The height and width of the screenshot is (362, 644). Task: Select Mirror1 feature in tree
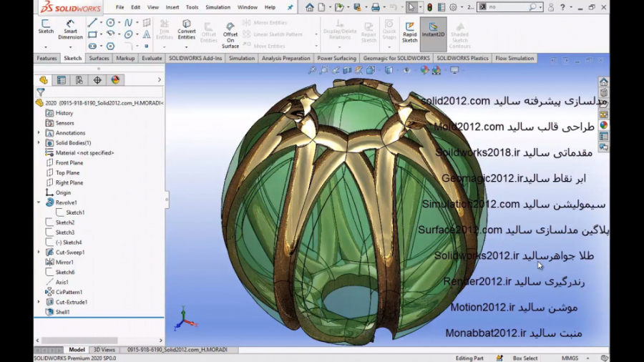point(64,262)
